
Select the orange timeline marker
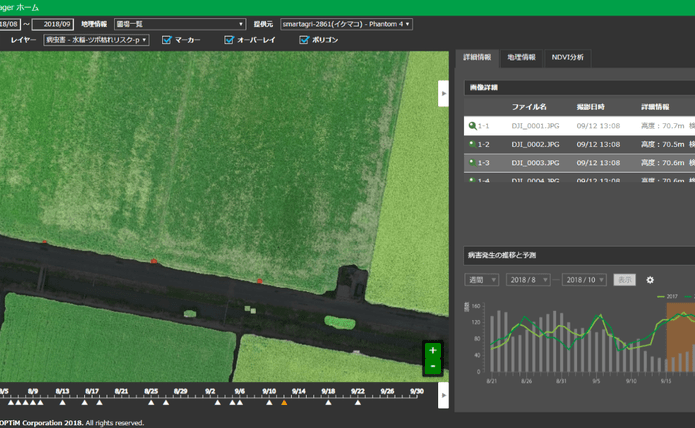[284, 402]
